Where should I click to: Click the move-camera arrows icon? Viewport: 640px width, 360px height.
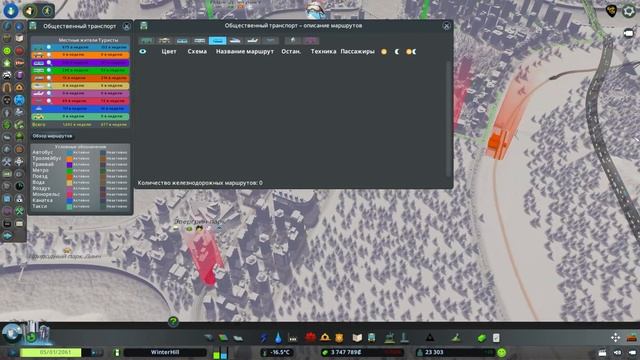pyautogui.click(x=616, y=338)
